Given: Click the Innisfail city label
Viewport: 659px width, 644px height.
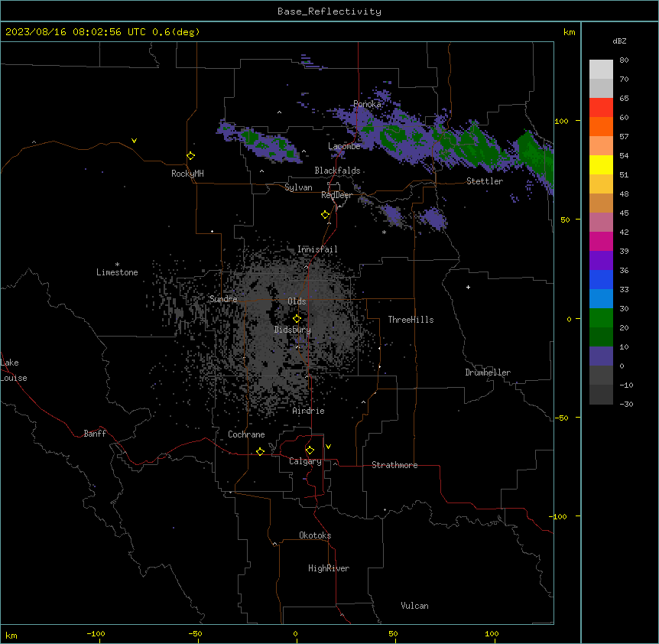Looking at the screenshot, I should point(317,249).
